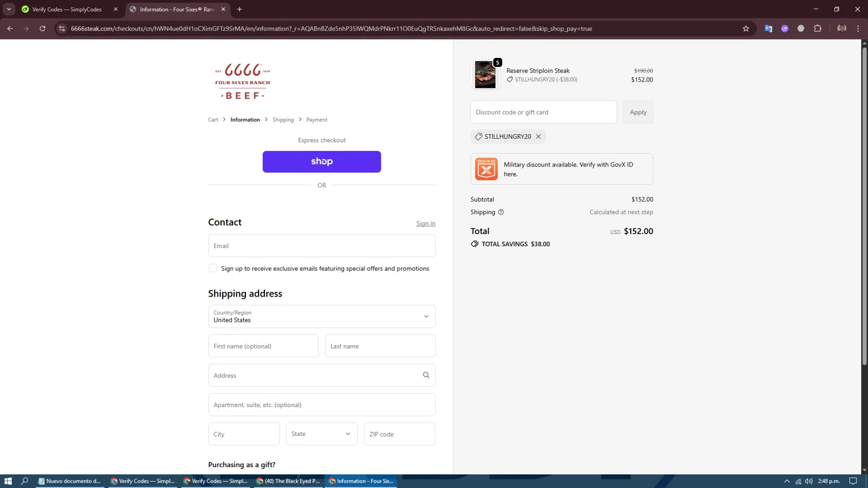Select the Shipping breadcrumb step
868x488 pixels.
283,120
